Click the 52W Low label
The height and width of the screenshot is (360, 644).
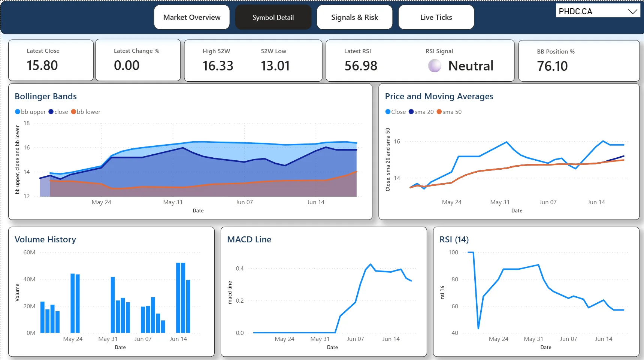point(273,51)
